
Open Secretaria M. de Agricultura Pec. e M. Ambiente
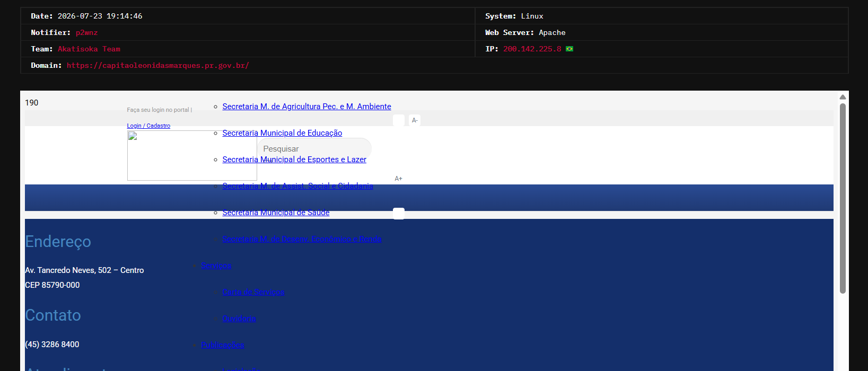(306, 107)
